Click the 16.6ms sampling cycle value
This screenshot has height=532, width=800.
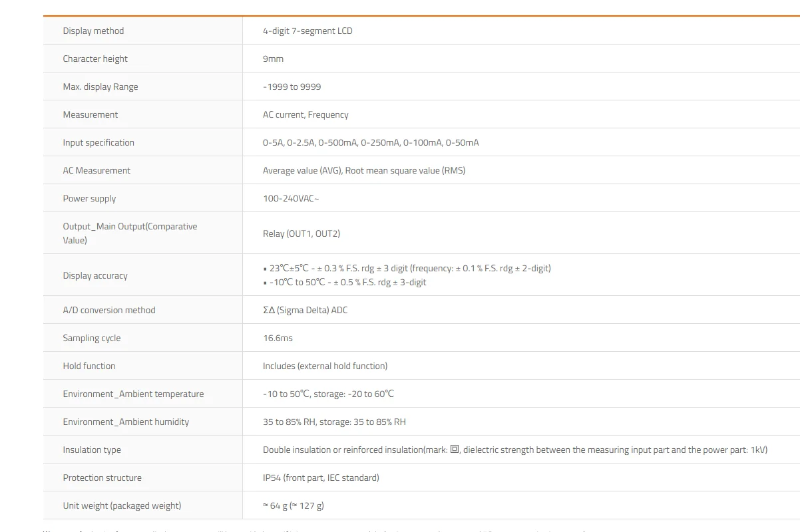point(278,338)
